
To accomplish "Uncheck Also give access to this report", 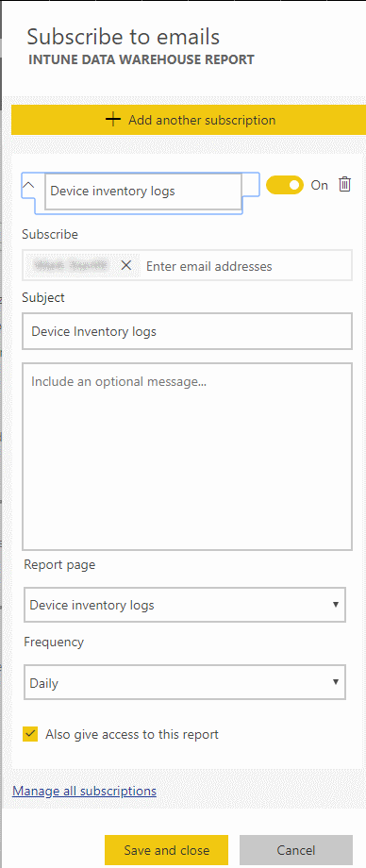I will pyautogui.click(x=30, y=735).
